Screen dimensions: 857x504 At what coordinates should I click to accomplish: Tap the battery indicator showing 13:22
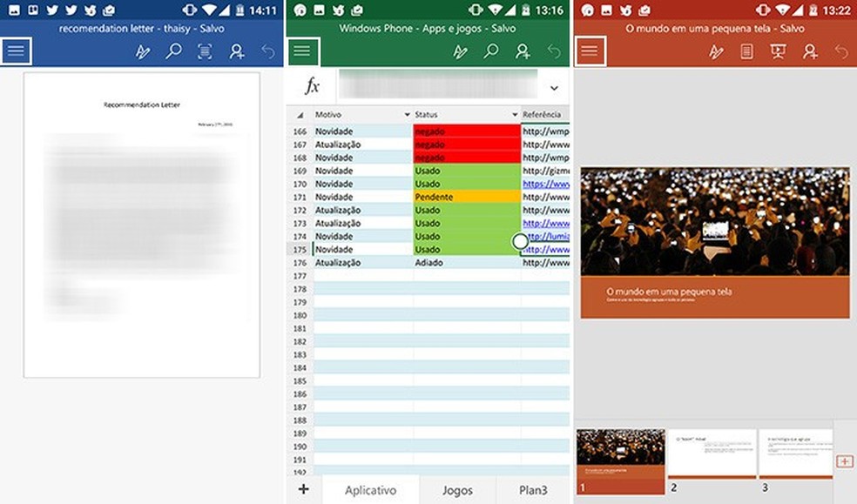click(813, 10)
